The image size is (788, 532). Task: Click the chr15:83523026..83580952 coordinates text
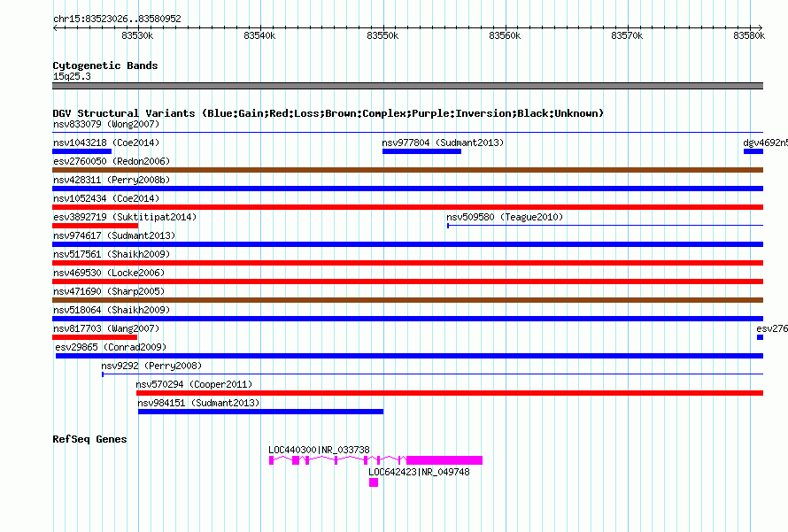pos(117,19)
